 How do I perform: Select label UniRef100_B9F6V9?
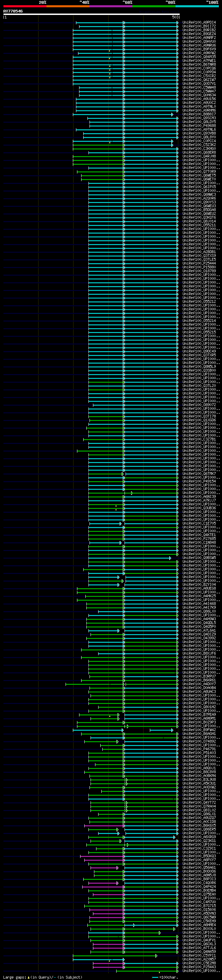click(199, 49)
